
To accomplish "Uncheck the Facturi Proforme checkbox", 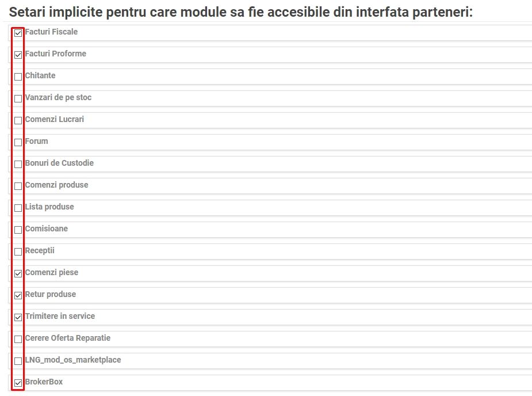I will click(18, 55).
